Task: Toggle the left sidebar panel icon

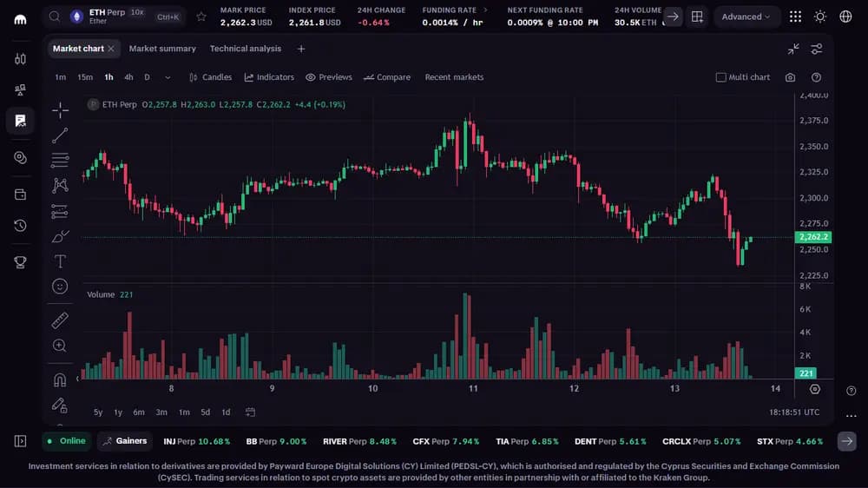Action: [21, 441]
